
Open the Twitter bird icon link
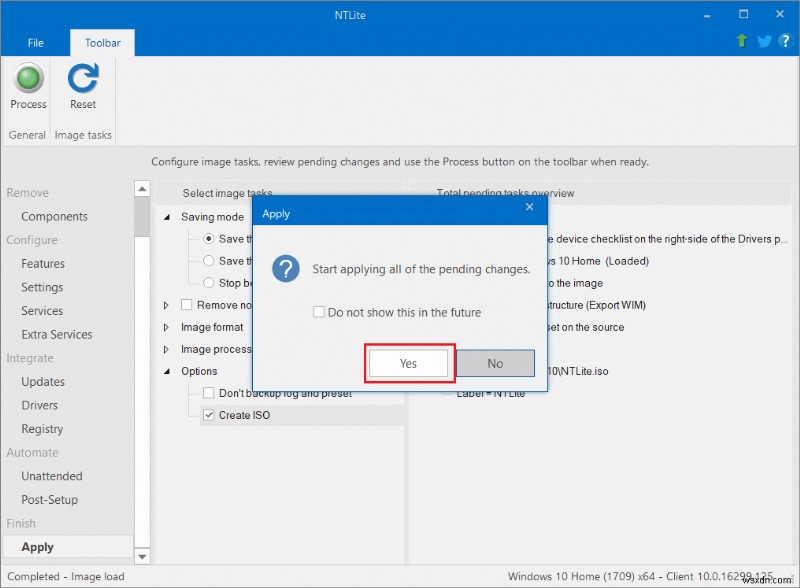click(x=764, y=41)
